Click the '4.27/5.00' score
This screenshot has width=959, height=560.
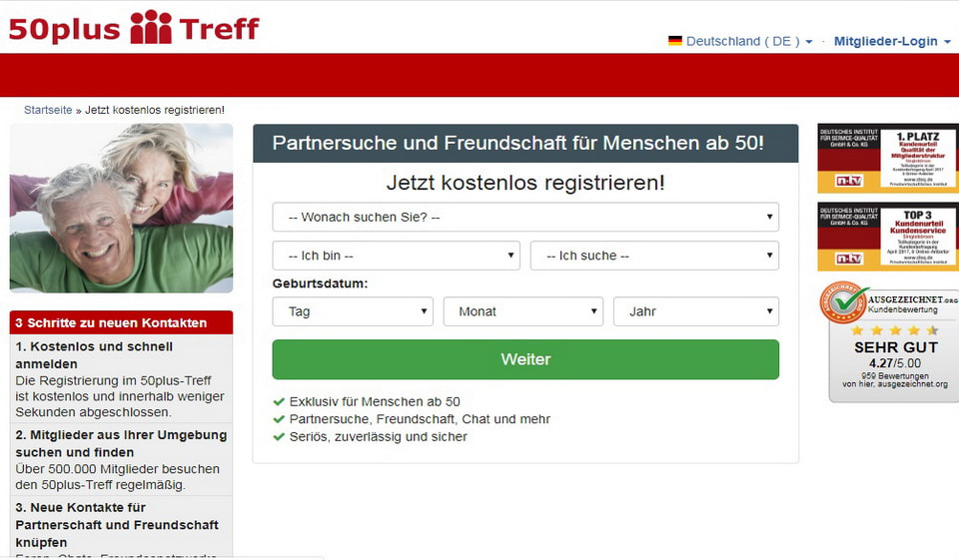coord(895,363)
